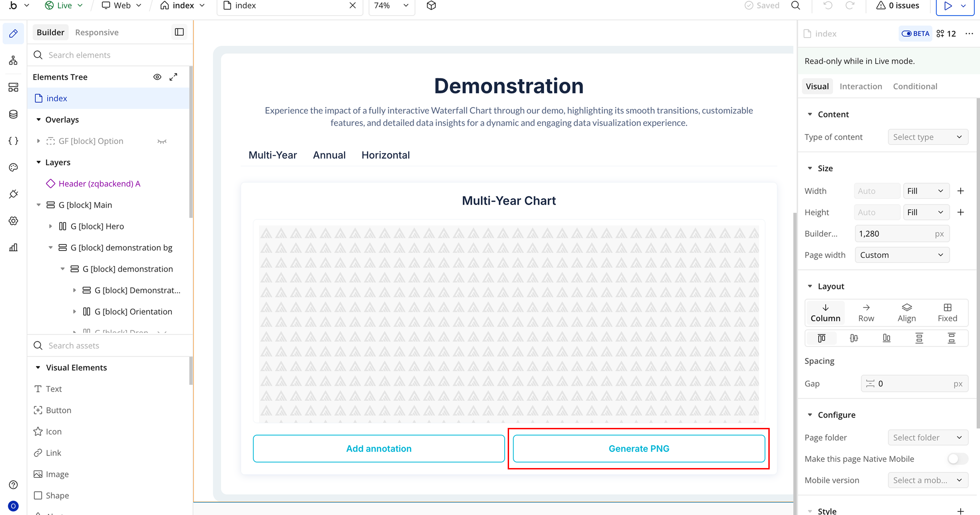Viewport: 980px width, 515px height.
Task: Switch to the Responsive tab
Action: (97, 32)
